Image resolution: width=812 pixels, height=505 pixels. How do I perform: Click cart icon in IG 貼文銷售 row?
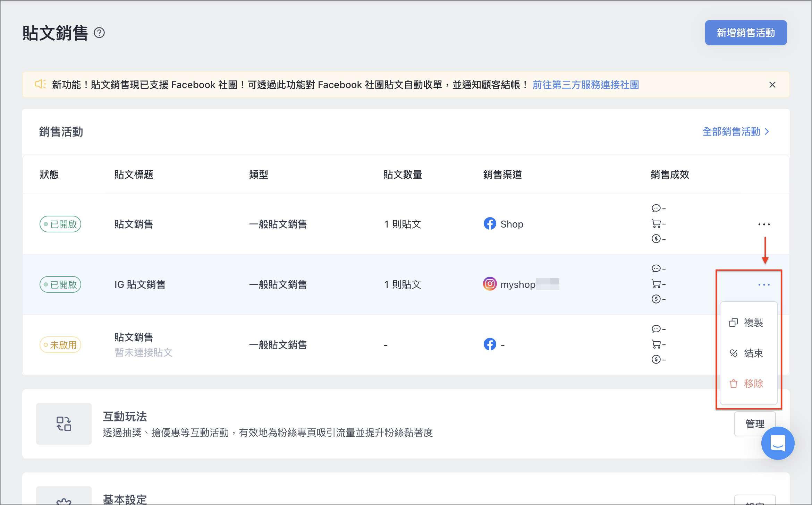coord(656,284)
